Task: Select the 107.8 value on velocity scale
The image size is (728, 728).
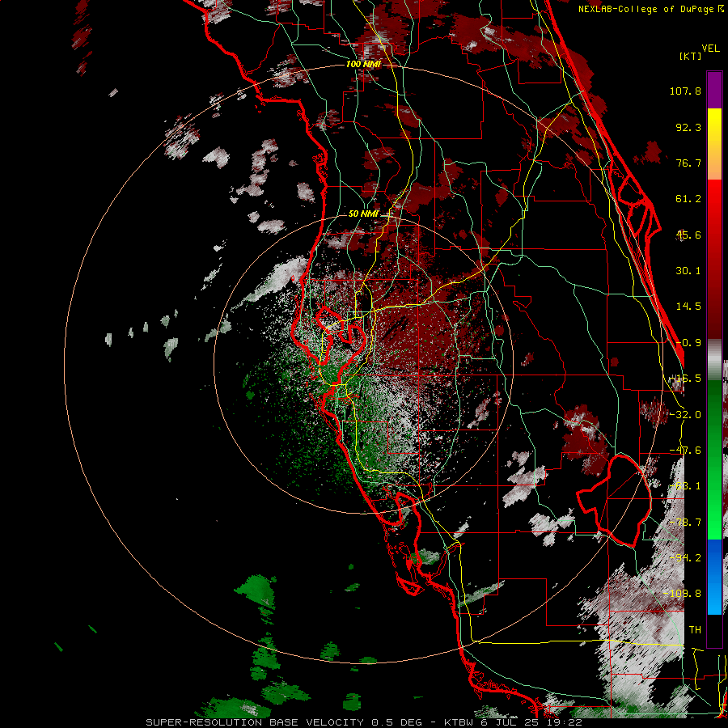Action: pos(685,91)
